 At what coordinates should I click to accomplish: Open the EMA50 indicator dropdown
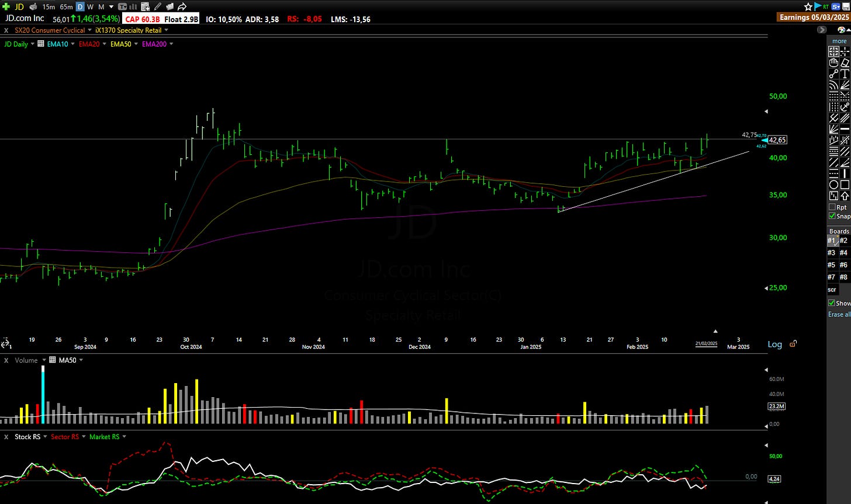point(136,44)
